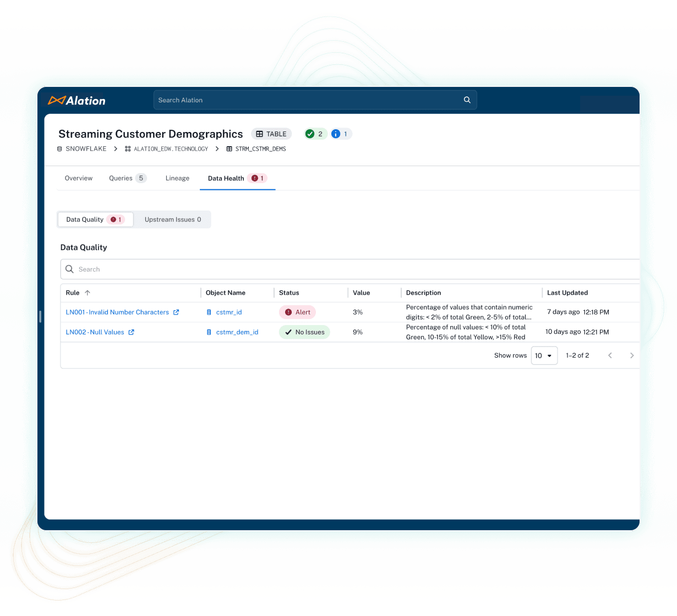Click the next page chevron in pagination

click(x=632, y=355)
